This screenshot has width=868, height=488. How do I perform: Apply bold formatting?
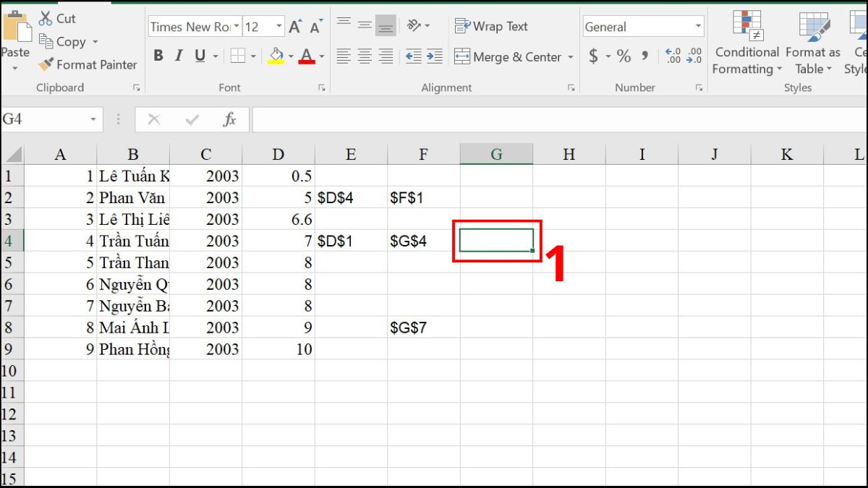[x=158, y=55]
